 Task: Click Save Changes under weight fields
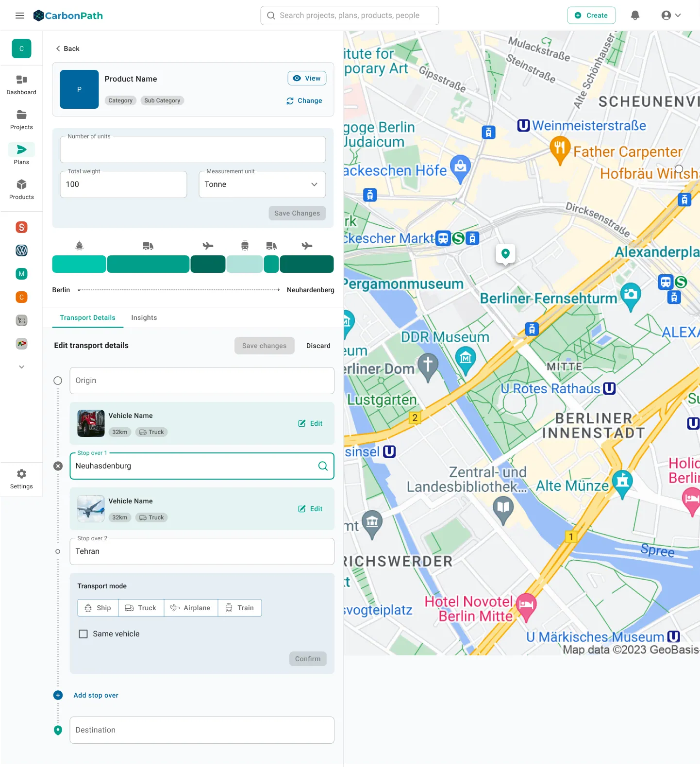point(297,213)
